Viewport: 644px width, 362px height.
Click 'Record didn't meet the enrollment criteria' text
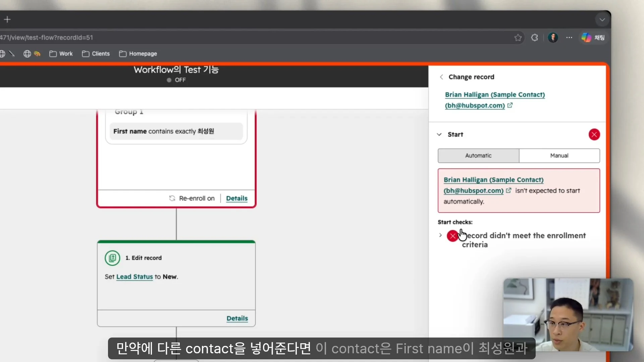(x=524, y=240)
